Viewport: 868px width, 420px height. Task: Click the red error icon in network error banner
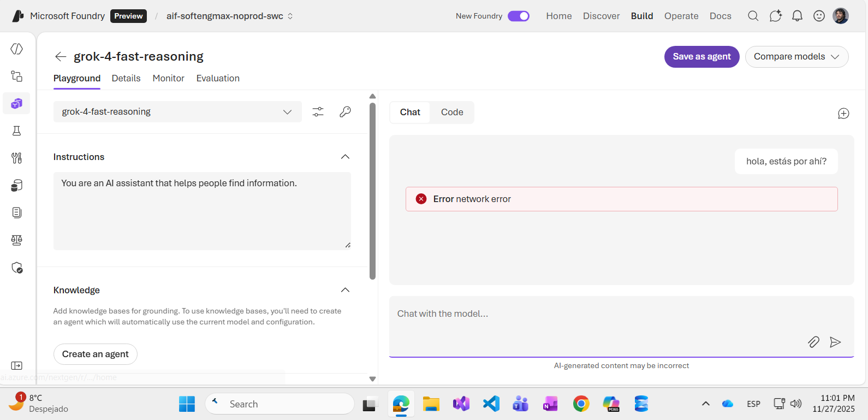click(x=421, y=199)
